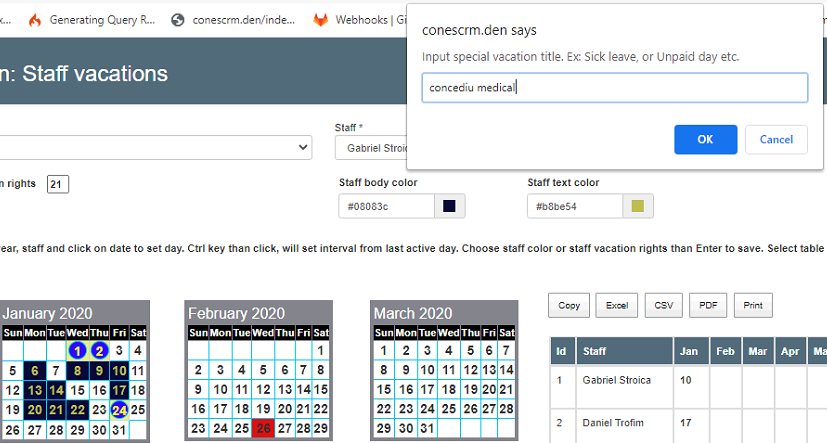Click the vacation rights field showing 21
The width and height of the screenshot is (827, 443).
coord(57,184)
